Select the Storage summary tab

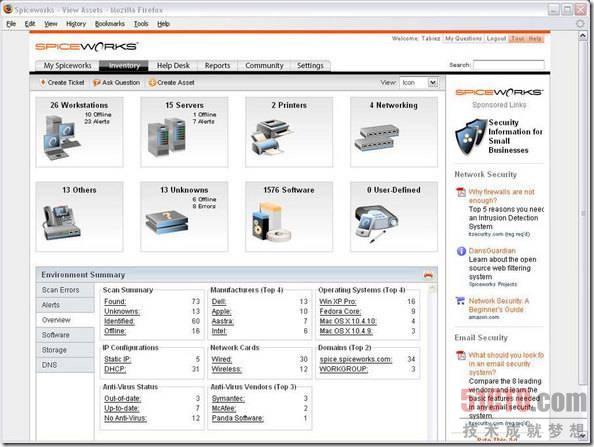pos(65,350)
